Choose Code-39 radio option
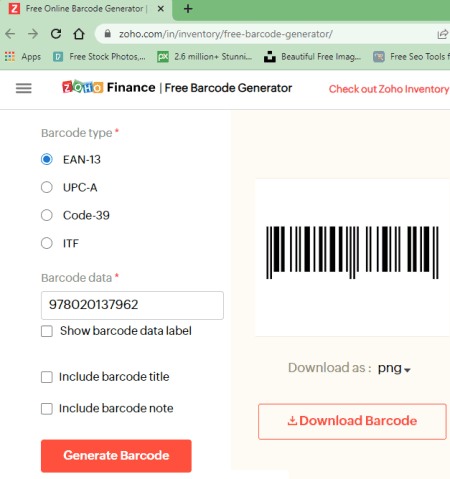This screenshot has width=450, height=479. tap(47, 215)
